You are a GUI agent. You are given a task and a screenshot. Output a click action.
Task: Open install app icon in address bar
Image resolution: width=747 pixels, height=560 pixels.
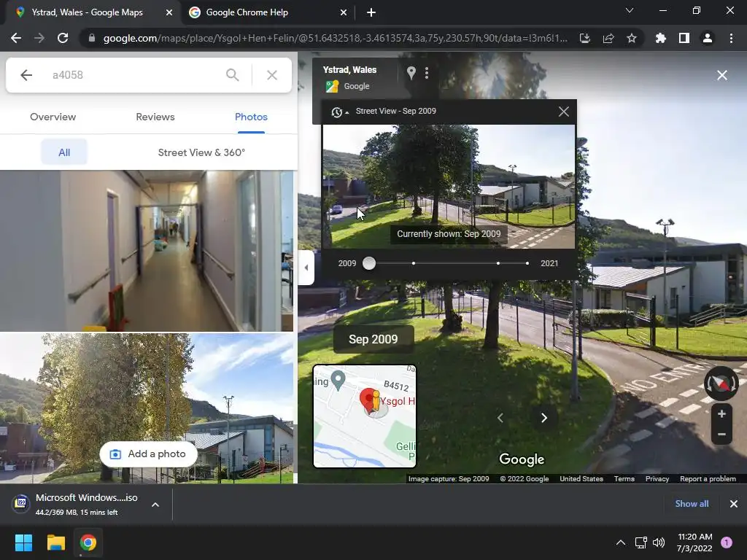point(584,38)
